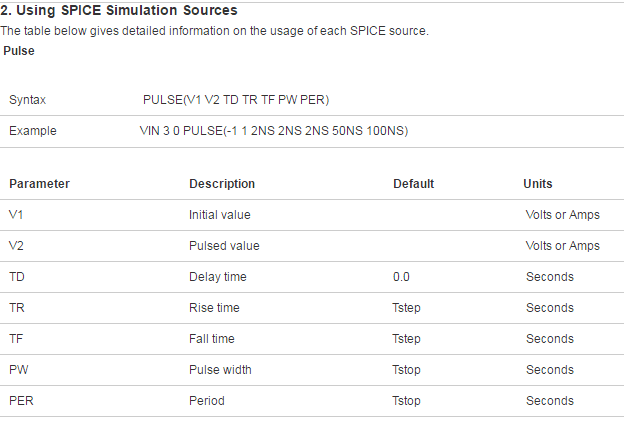Screen dimensions: 624x442
Task: Click the "Pulse" subheading
Action: 18,50
